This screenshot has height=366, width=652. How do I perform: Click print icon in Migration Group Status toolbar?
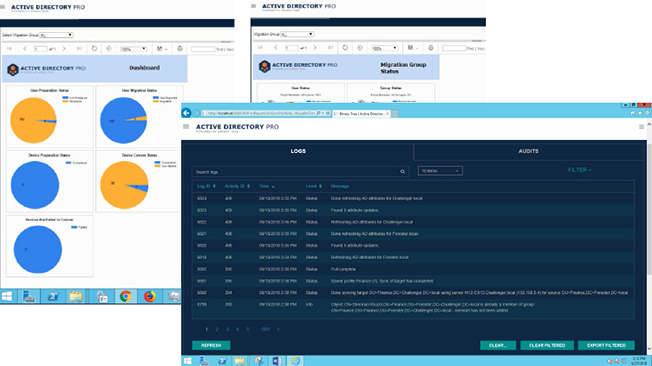point(431,48)
